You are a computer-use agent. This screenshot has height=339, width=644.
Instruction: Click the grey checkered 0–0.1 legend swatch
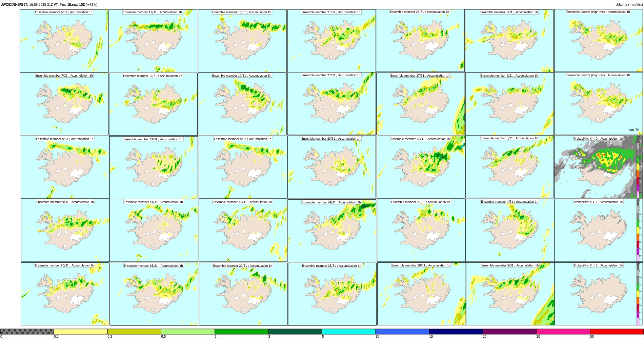(x=27, y=332)
